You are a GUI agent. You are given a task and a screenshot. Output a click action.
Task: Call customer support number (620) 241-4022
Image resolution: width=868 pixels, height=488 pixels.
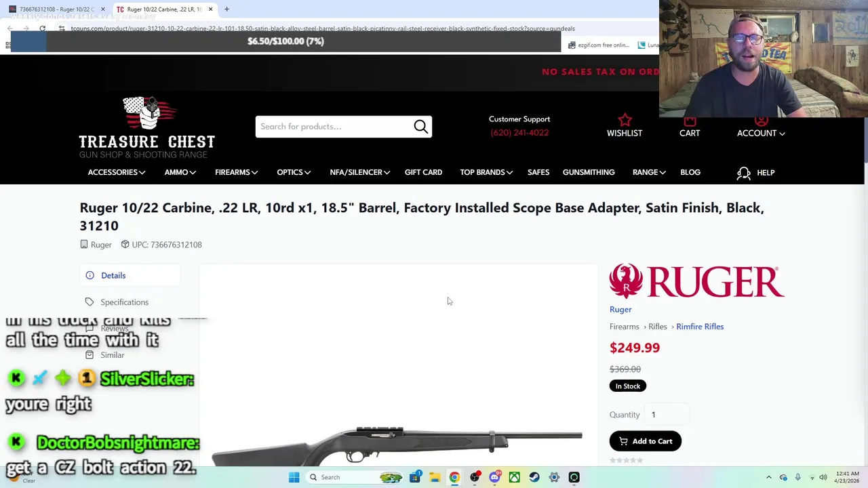pos(519,133)
